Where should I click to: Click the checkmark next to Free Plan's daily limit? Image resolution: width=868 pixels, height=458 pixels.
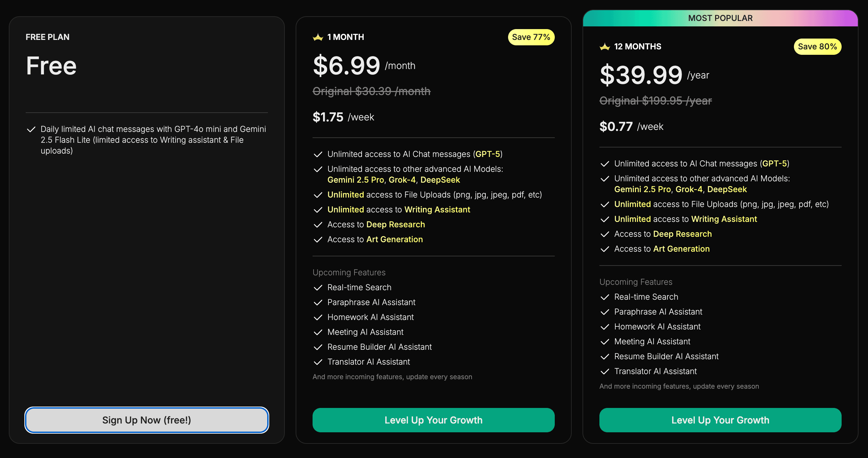(x=31, y=129)
